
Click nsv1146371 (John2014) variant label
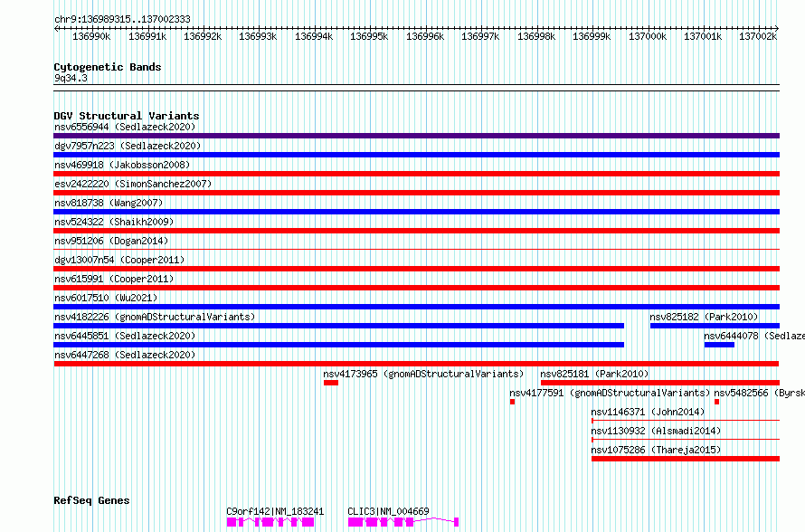(x=648, y=412)
